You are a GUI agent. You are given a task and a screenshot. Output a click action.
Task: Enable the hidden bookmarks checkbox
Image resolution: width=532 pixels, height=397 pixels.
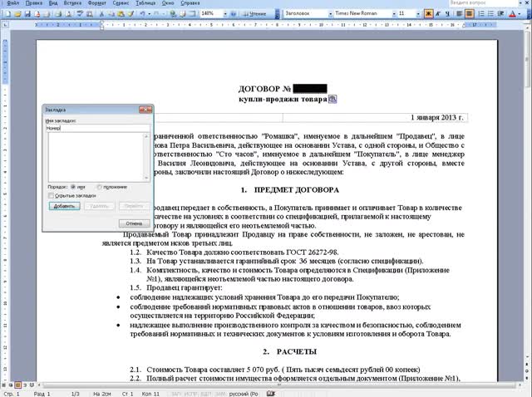pyautogui.click(x=51, y=196)
